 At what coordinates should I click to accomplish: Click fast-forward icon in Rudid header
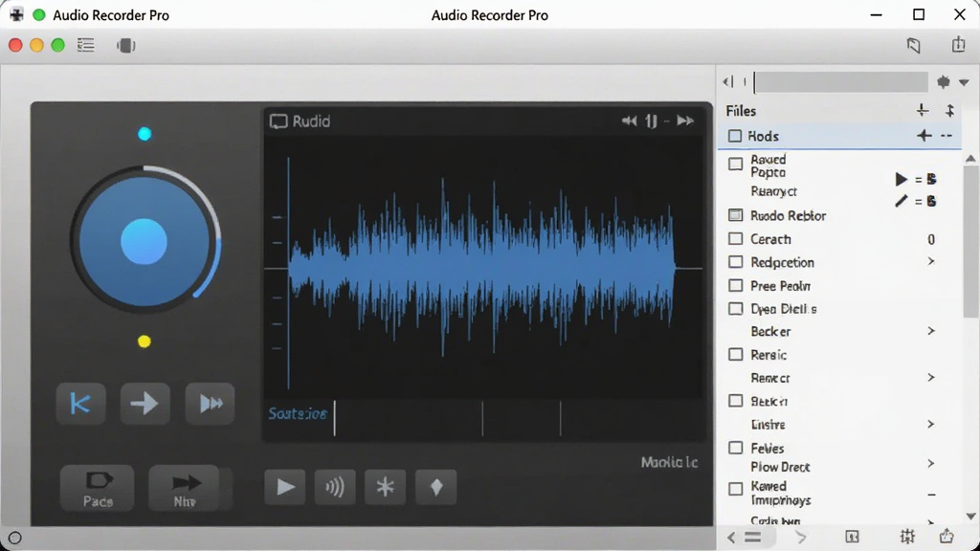(685, 121)
